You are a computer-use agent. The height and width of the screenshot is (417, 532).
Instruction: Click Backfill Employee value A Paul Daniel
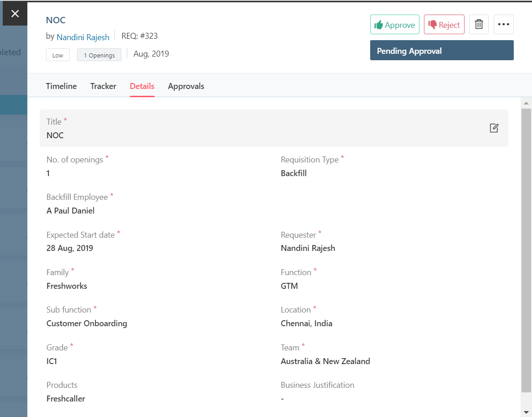point(71,210)
